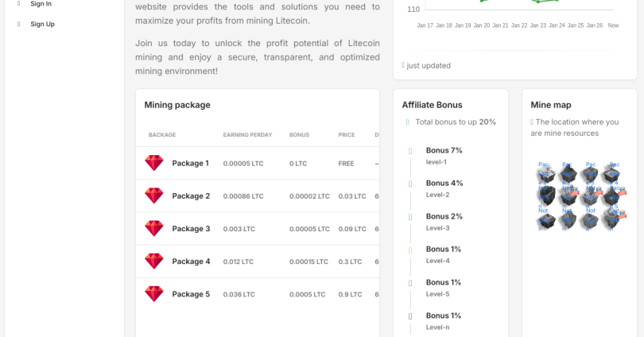Open the Package 2 mine tile on map
The height and width of the screenshot is (337, 644).
(568, 173)
